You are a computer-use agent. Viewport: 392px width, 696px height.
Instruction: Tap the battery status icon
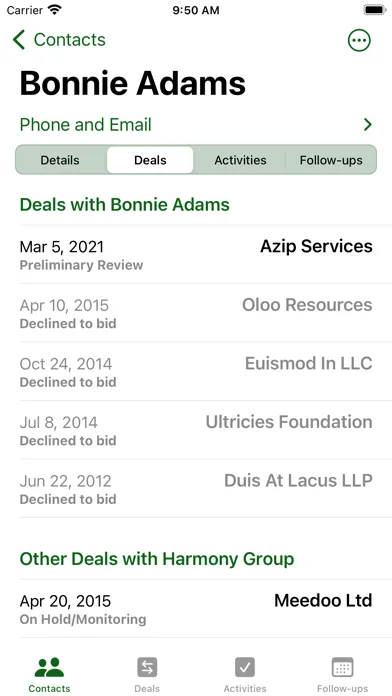pos(375,10)
